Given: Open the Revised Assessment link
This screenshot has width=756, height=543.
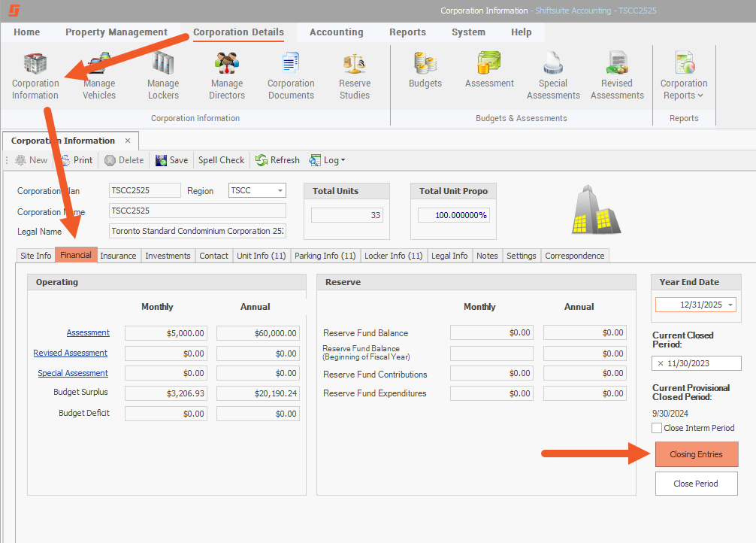Looking at the screenshot, I should pos(71,353).
